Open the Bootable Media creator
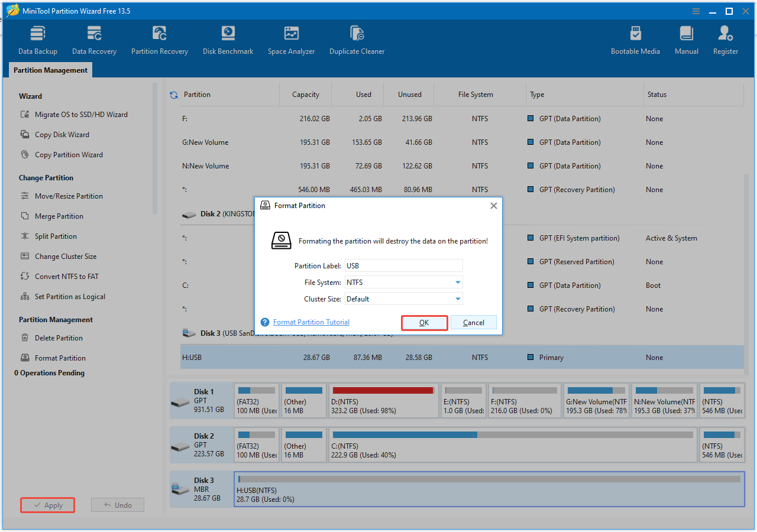Viewport: 757px width, 532px height. pos(635,39)
